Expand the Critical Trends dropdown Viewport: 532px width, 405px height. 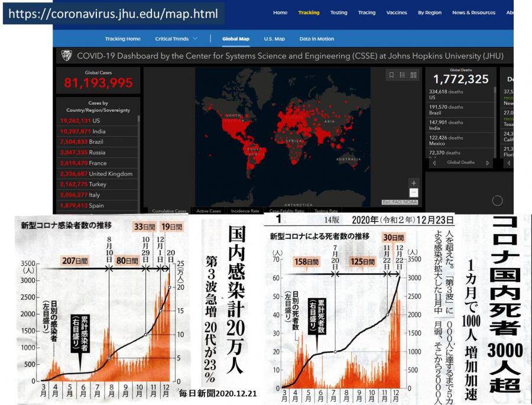176,38
